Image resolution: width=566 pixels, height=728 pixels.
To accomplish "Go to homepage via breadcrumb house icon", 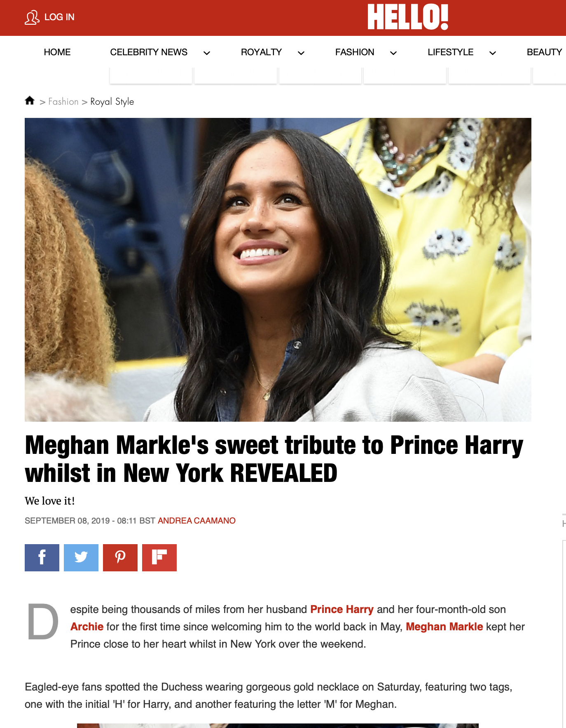I will 30,101.
